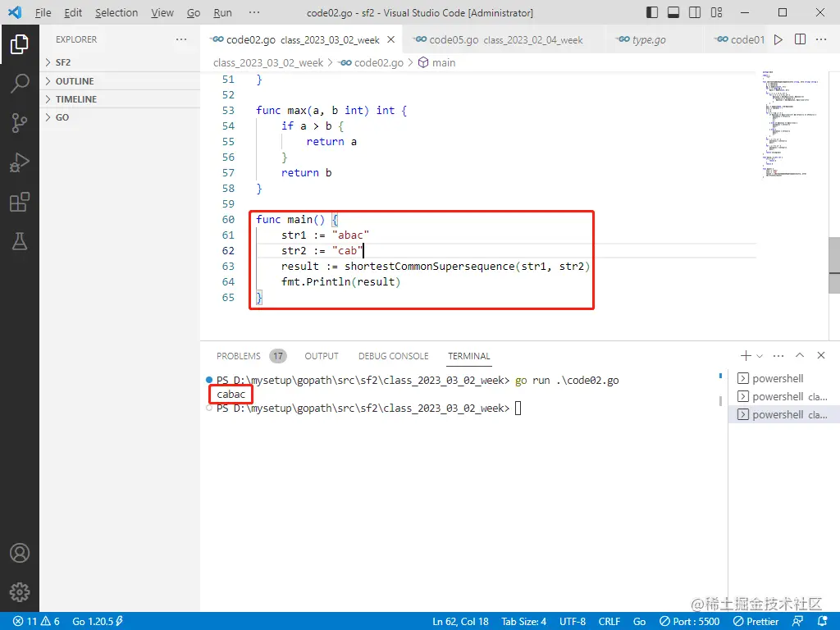This screenshot has height=630, width=840.
Task: Change CRLF end of line sequence
Action: coord(609,622)
